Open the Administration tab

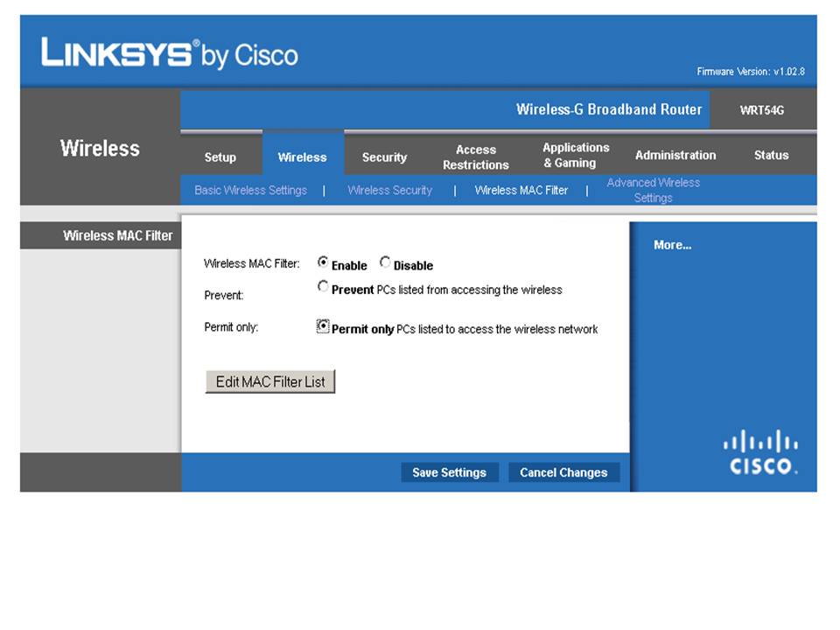675,155
